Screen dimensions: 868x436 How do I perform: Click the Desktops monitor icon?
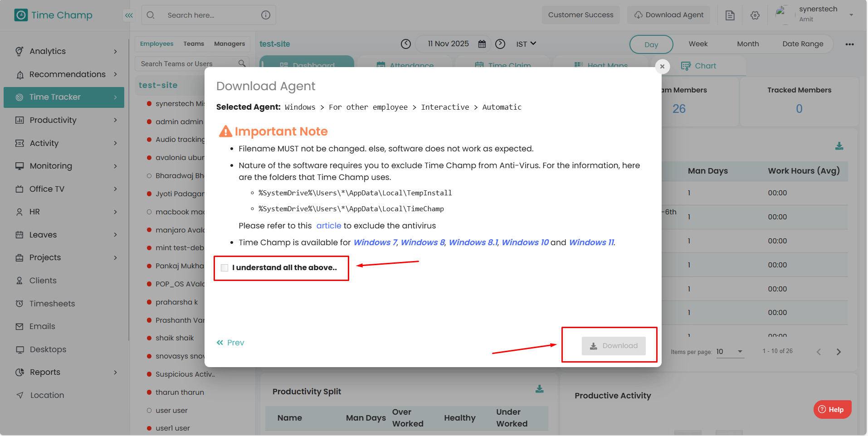tap(20, 349)
